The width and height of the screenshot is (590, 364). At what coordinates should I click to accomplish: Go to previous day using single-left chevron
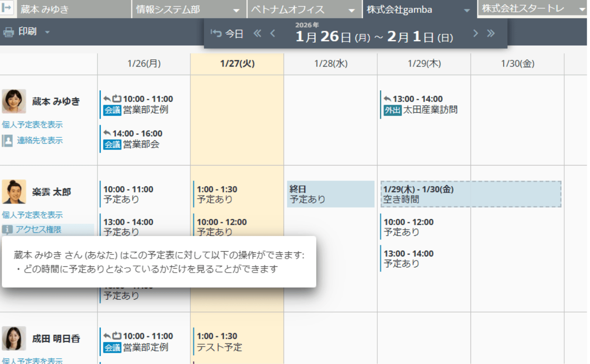point(273,34)
